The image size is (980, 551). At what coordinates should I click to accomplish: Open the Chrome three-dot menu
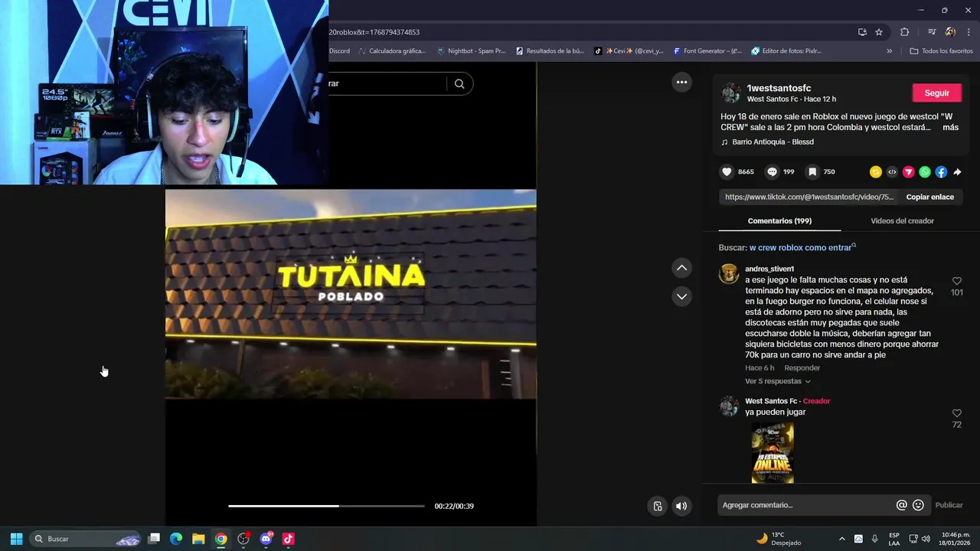pos(969,32)
